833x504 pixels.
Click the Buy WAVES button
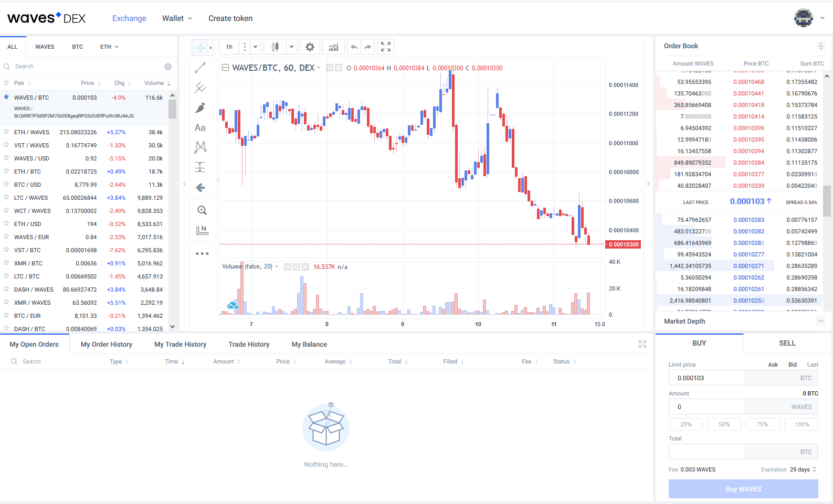pyautogui.click(x=743, y=489)
